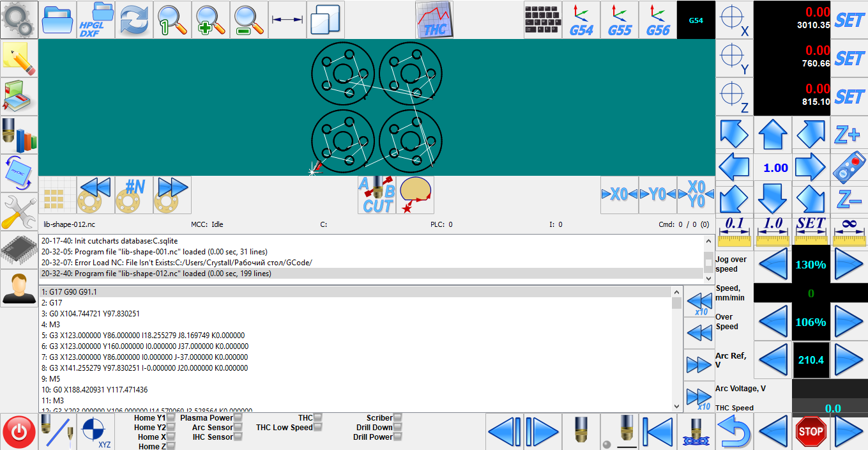Click the THC chart icon
This screenshot has width=868, height=450.
[x=434, y=20]
